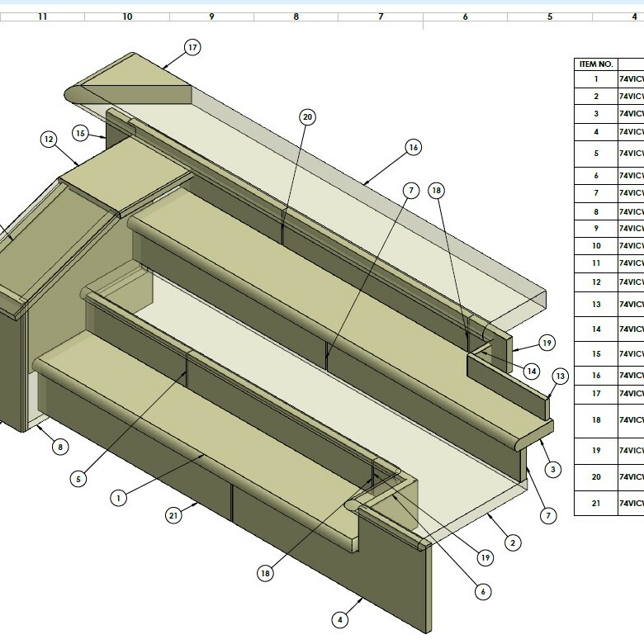Select balloon 1 callout
Viewport: 644px width, 644px height.
tap(119, 498)
